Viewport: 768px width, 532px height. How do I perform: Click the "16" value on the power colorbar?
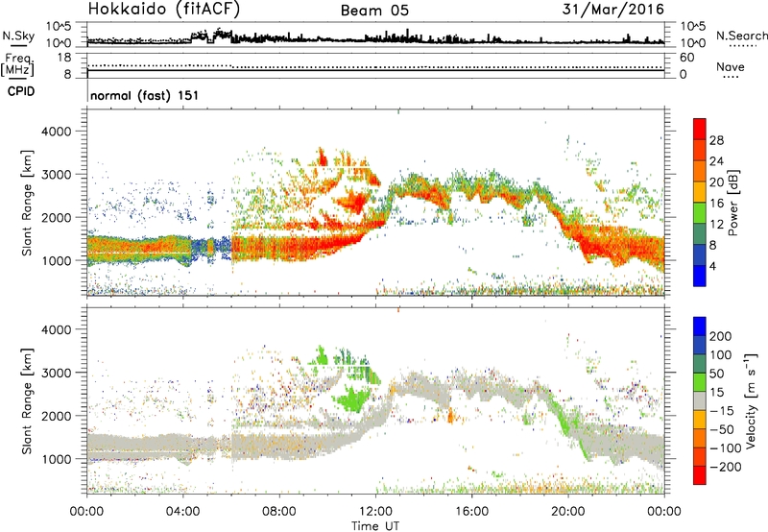(716, 204)
